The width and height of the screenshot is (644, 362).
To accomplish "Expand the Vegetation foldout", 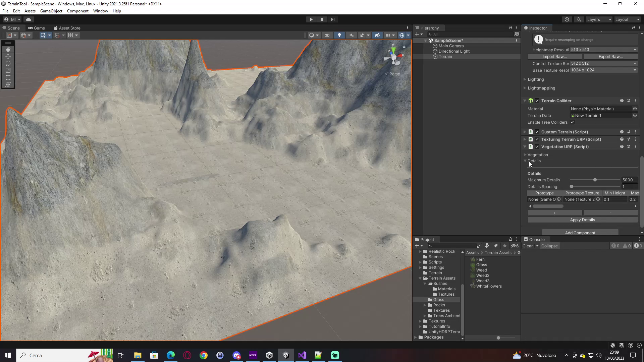I will (525, 155).
